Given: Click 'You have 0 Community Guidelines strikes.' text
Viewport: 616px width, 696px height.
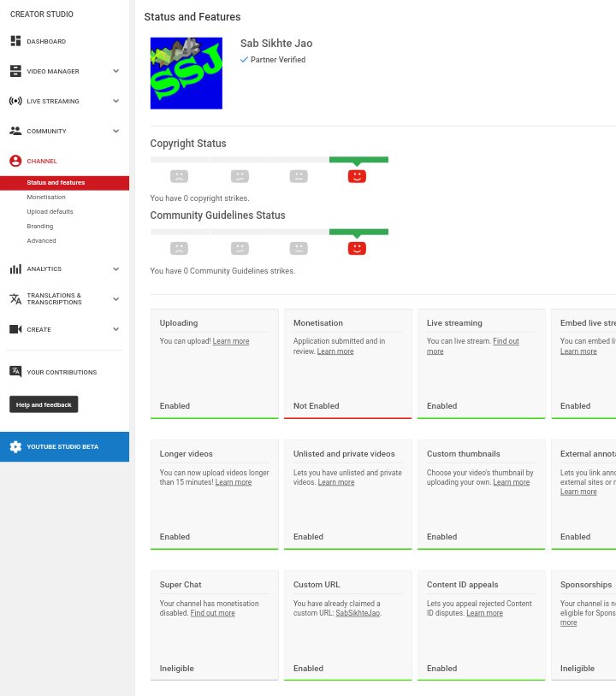Looking at the screenshot, I should click(x=222, y=271).
